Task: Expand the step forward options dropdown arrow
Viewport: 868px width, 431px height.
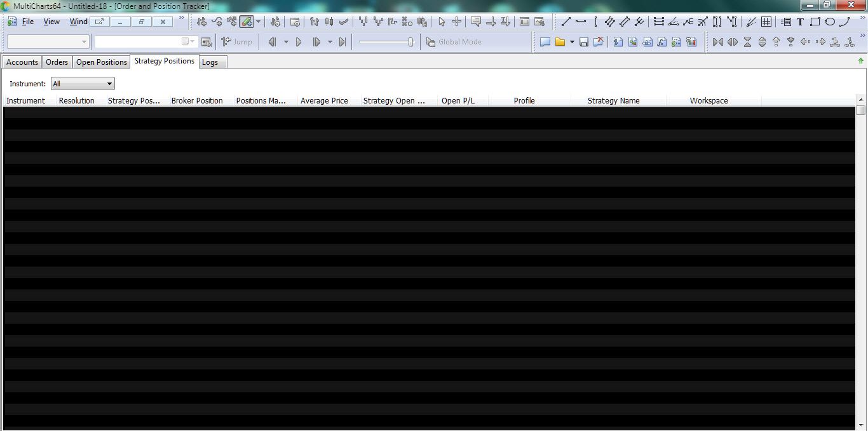Action: [330, 42]
